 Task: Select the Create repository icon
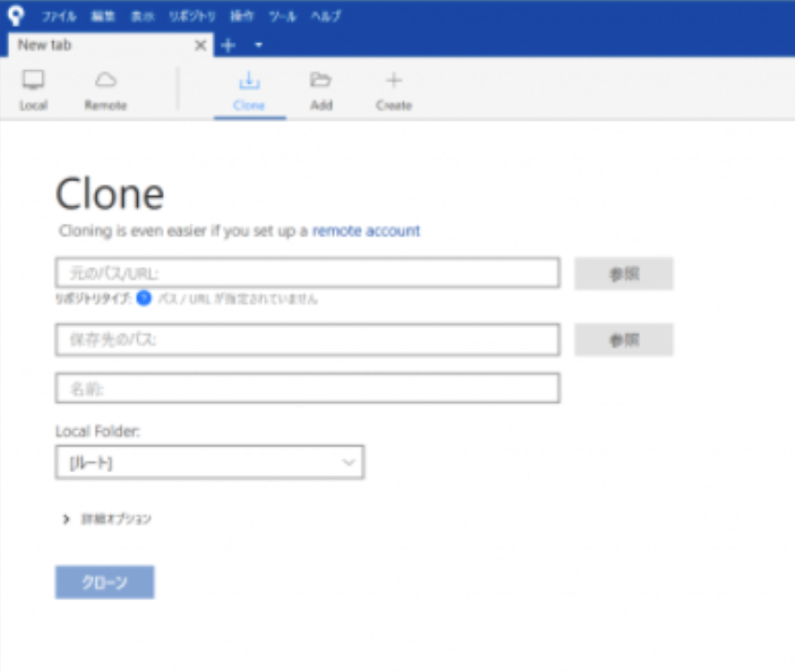394,91
